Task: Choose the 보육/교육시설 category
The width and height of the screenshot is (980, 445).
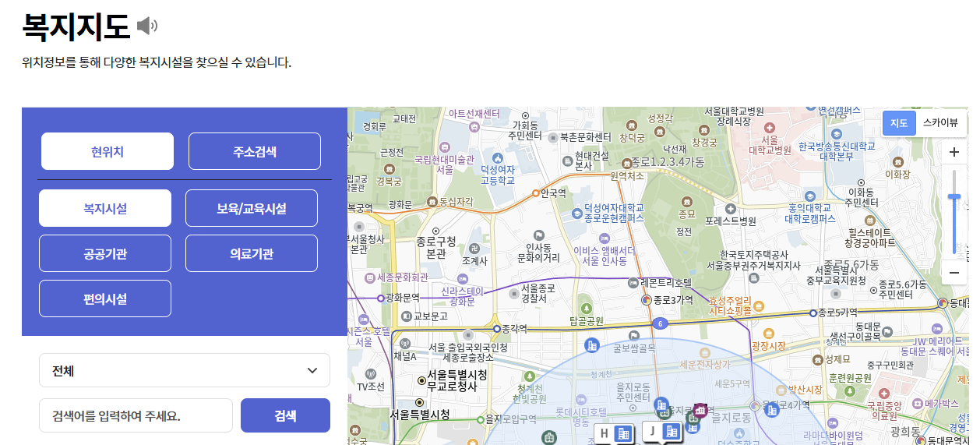Action: point(252,208)
